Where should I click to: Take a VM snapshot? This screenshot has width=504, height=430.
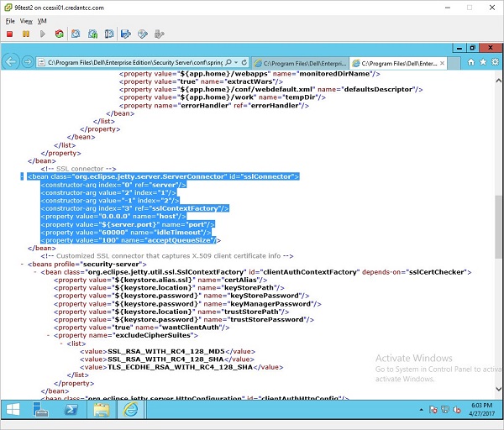click(x=75, y=34)
